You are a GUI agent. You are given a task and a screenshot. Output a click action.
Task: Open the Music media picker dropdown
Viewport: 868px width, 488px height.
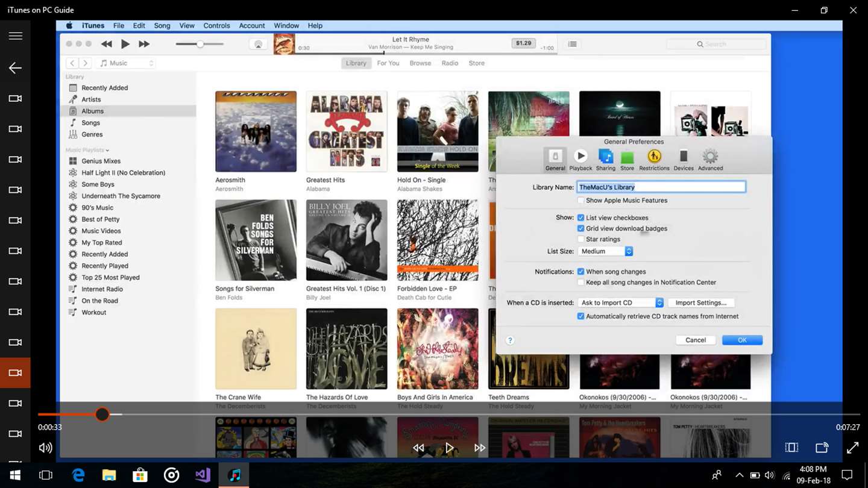pyautogui.click(x=127, y=63)
